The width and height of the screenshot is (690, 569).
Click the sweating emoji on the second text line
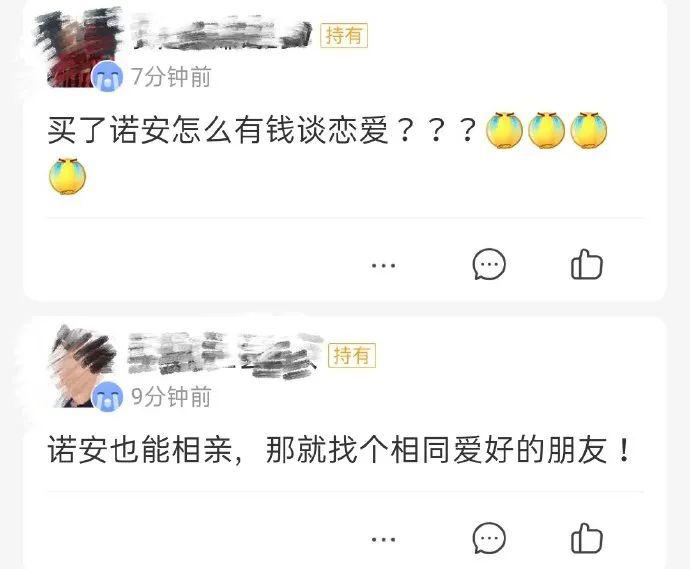click(67, 176)
